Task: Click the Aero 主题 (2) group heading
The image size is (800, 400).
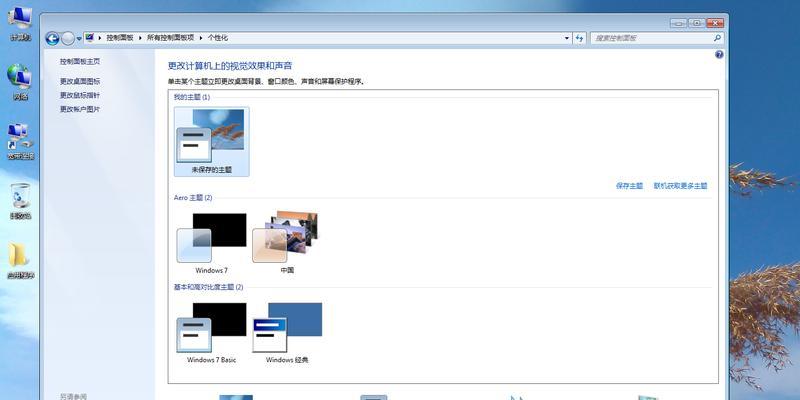Action: (x=193, y=197)
